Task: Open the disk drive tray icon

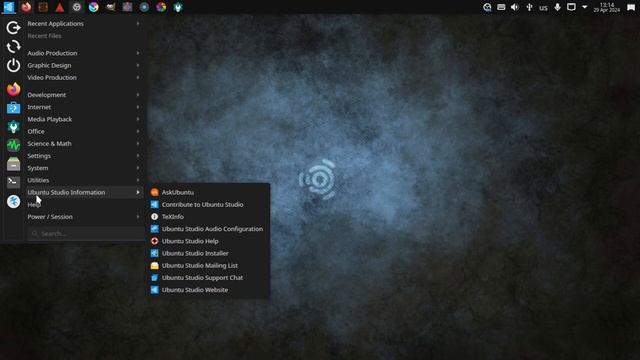Action: [x=501, y=7]
